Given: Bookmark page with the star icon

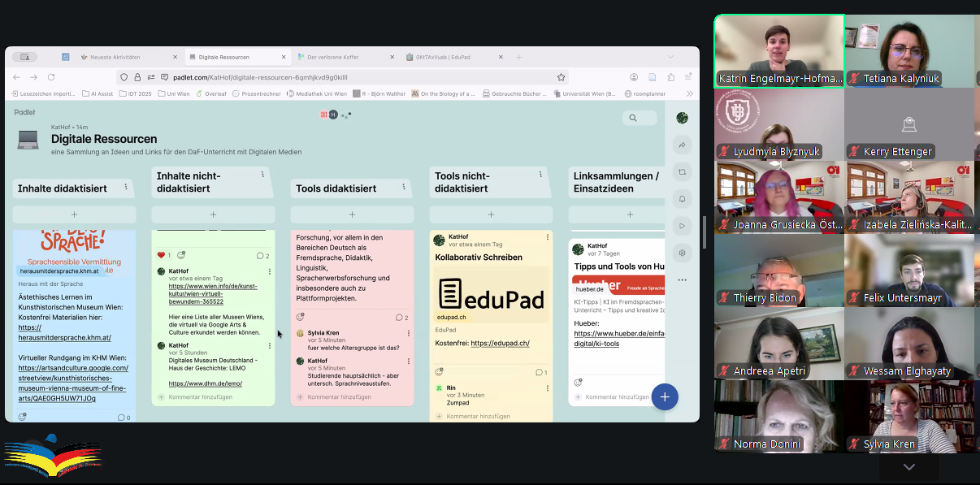Looking at the screenshot, I should click(x=561, y=77).
